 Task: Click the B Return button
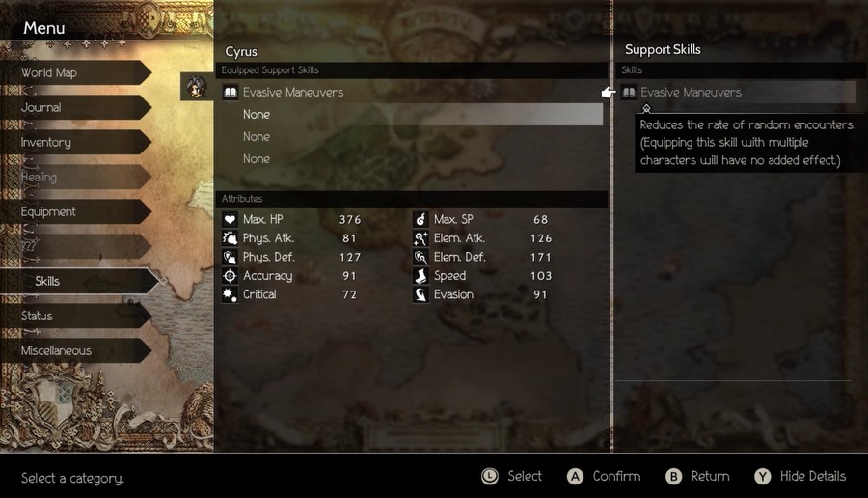(697, 476)
